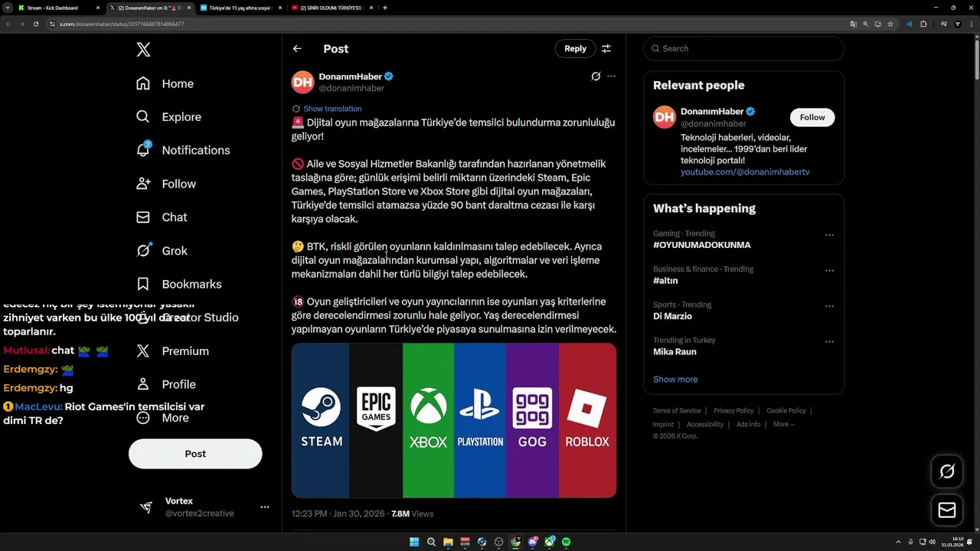Go back with the Post header arrow

(297, 48)
